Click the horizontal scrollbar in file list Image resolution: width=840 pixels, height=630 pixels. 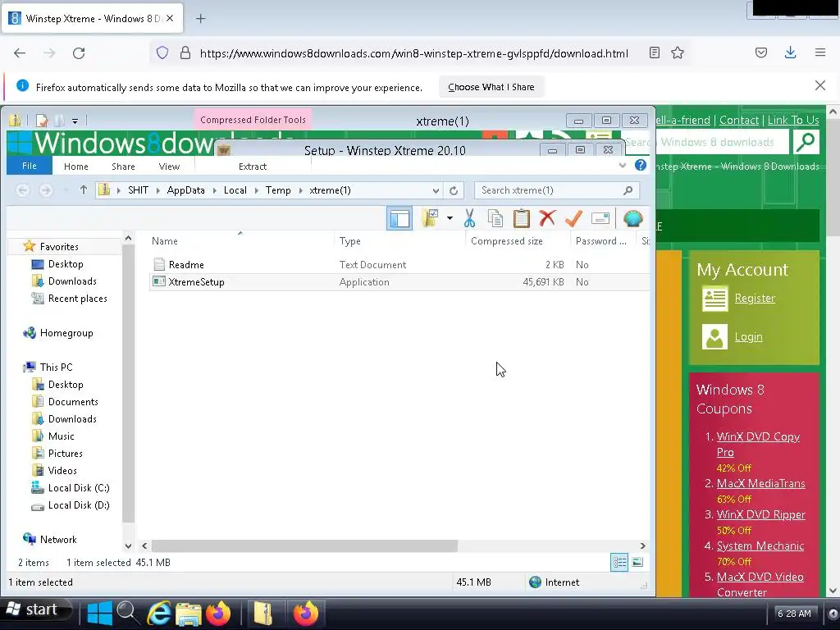click(304, 546)
